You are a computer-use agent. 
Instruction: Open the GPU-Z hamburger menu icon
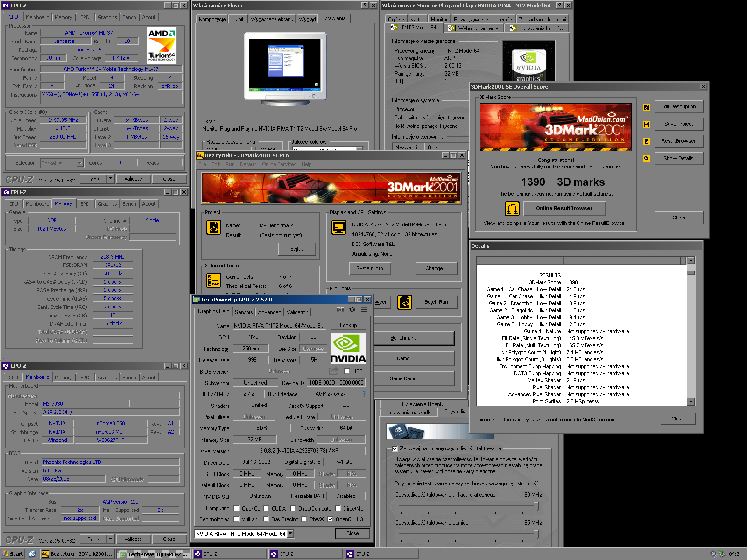(x=365, y=310)
